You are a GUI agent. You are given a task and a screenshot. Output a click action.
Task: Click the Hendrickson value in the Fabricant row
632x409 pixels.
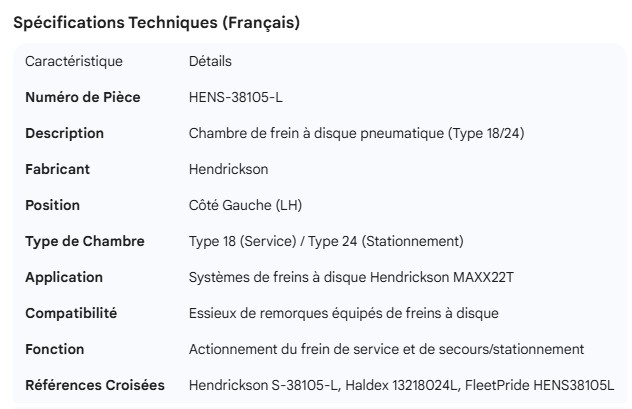click(228, 169)
